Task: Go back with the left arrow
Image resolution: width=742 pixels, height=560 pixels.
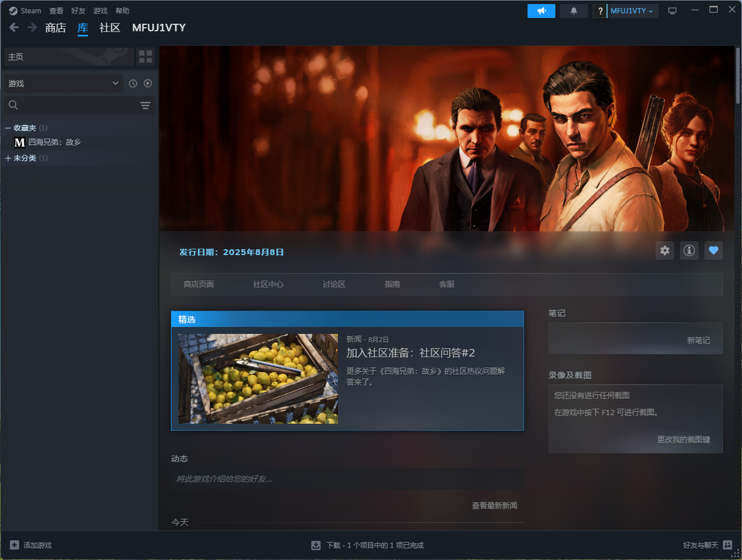Action: [14, 27]
